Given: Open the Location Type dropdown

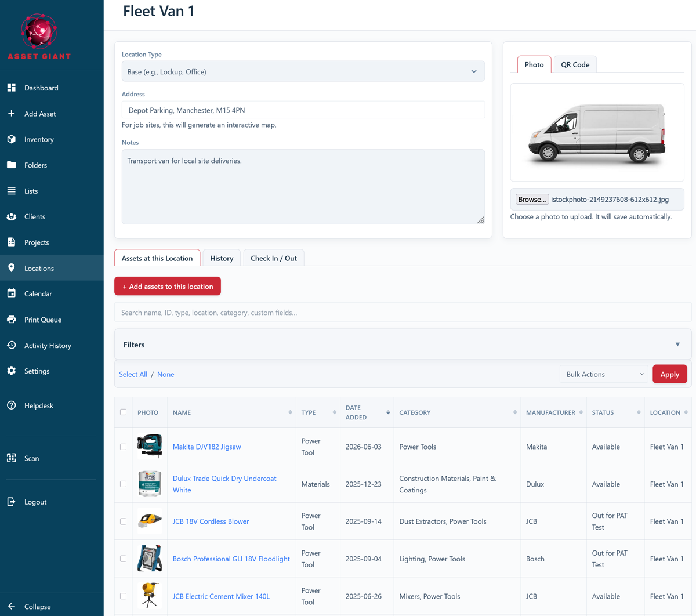Looking at the screenshot, I should click(x=303, y=71).
